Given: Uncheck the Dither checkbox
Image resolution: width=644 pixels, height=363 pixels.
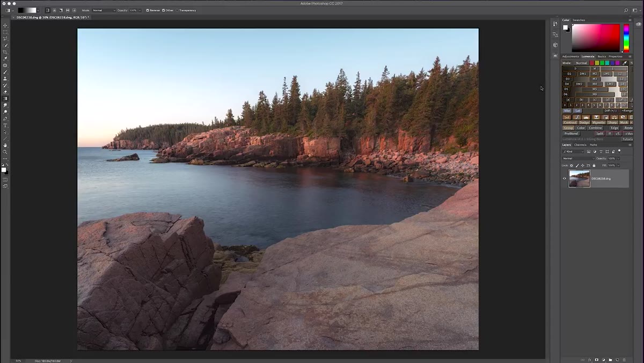Looking at the screenshot, I should coord(163,10).
